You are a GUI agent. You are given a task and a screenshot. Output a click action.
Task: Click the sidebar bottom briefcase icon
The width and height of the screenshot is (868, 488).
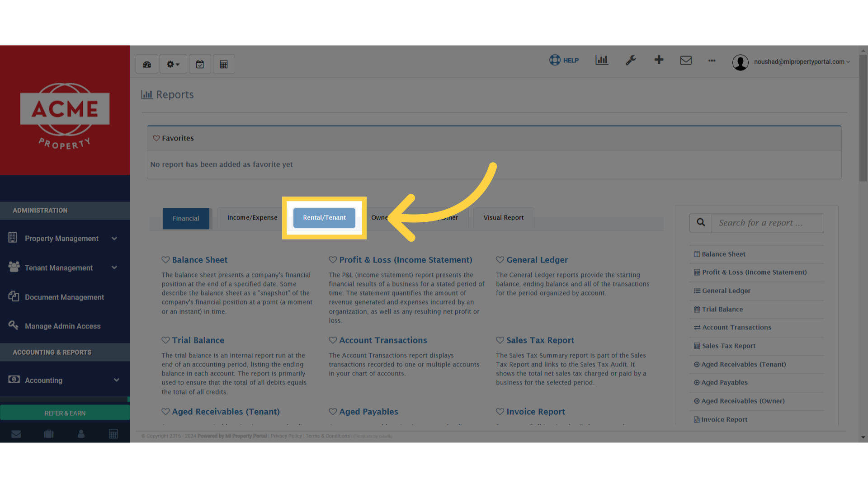click(49, 434)
